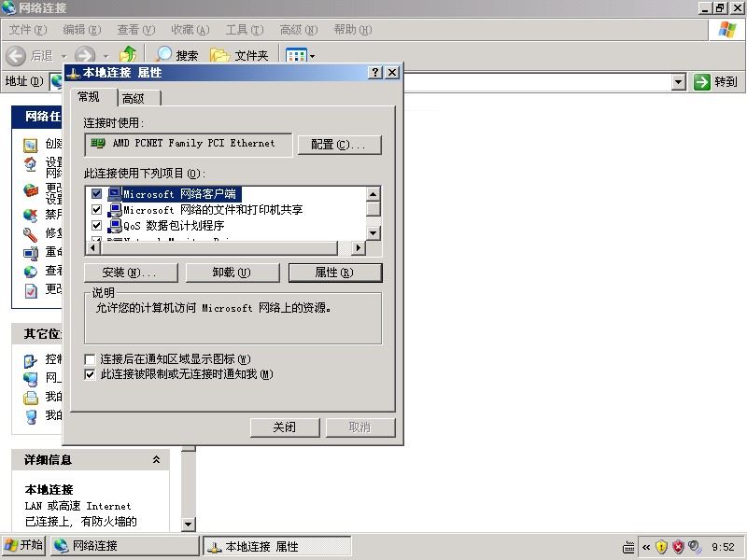The height and width of the screenshot is (560, 747).
Task: Select the 常规 tab in dialog
Action: (93, 97)
